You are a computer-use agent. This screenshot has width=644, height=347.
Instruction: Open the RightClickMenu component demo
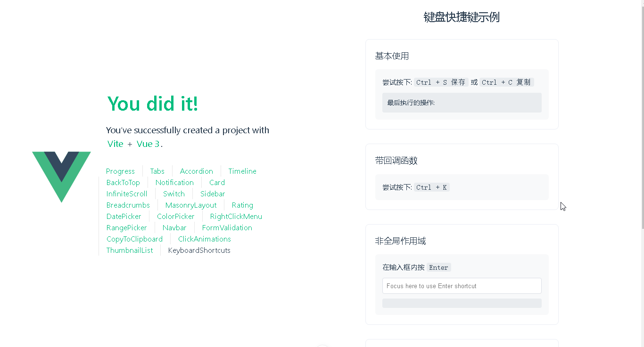236,216
